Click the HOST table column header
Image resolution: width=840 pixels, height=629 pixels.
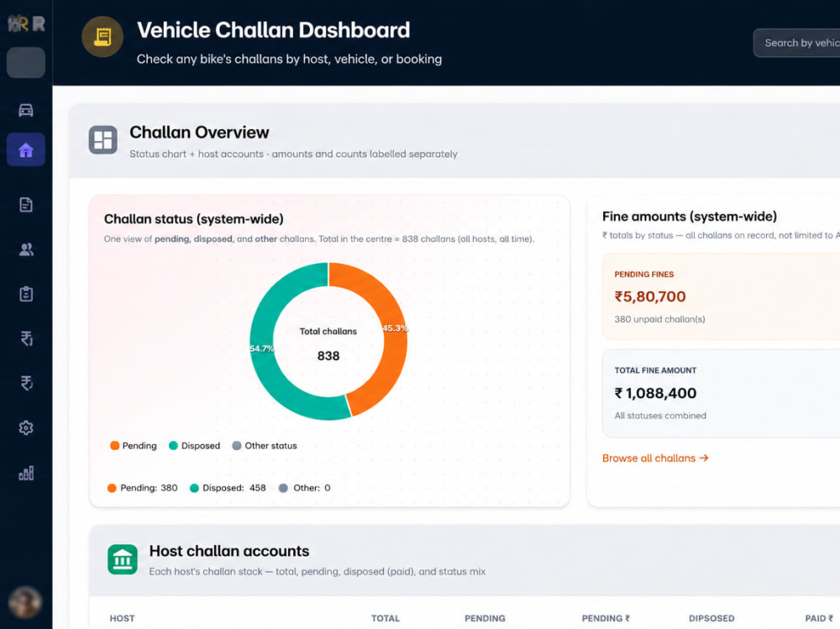(x=122, y=618)
